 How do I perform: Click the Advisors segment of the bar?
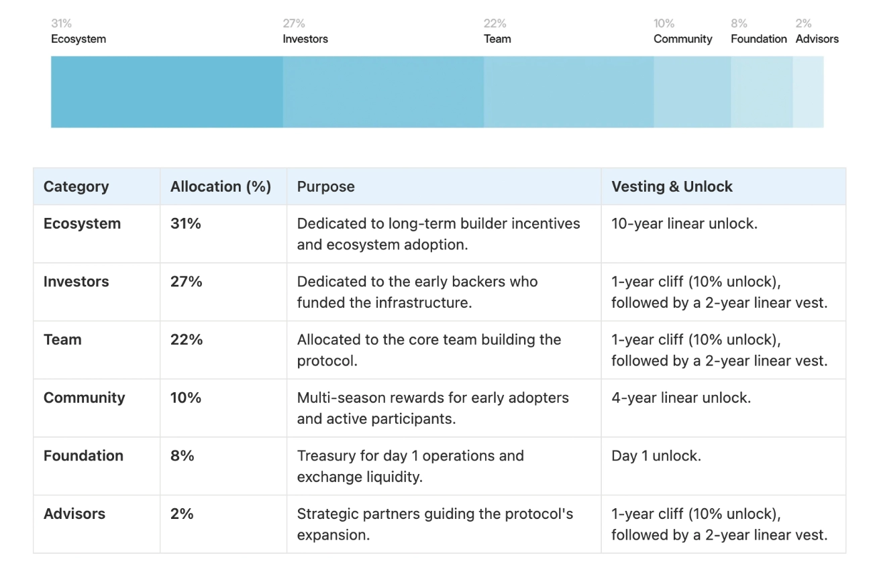(808, 92)
